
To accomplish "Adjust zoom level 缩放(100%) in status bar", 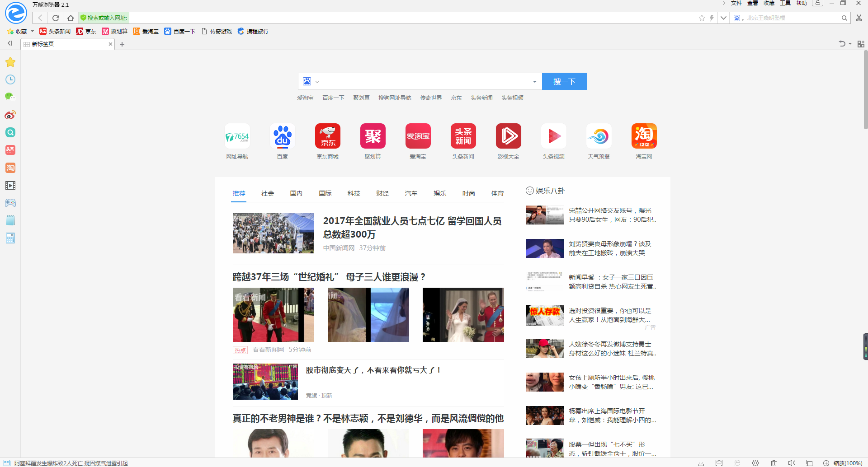I will (x=843, y=463).
